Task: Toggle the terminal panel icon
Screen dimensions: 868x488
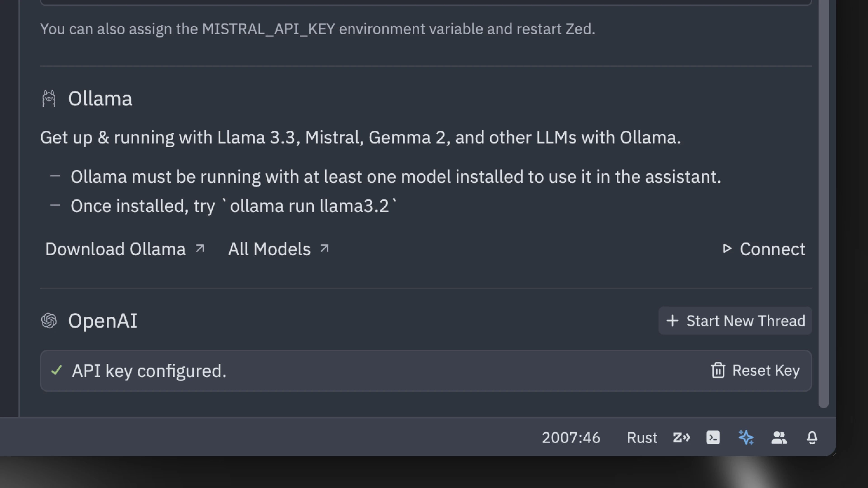Action: tap(713, 437)
